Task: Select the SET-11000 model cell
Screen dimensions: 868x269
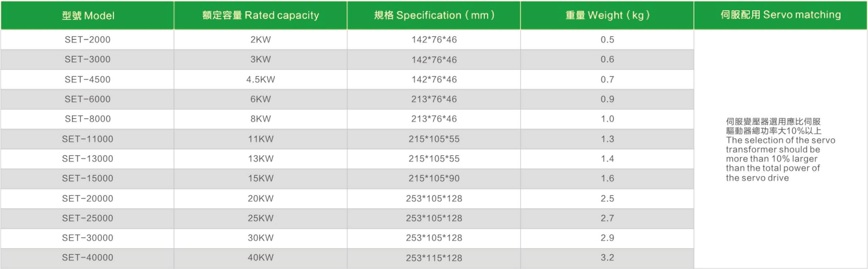Action: tap(88, 139)
